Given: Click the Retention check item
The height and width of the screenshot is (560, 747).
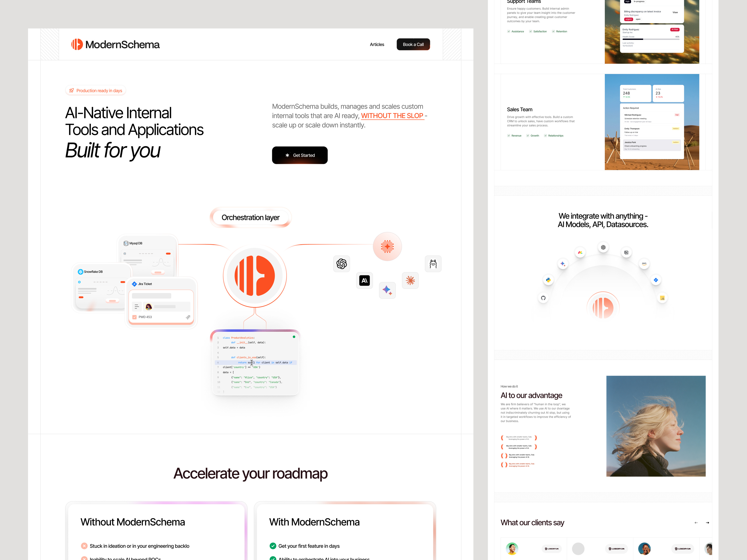Looking at the screenshot, I should [560, 31].
